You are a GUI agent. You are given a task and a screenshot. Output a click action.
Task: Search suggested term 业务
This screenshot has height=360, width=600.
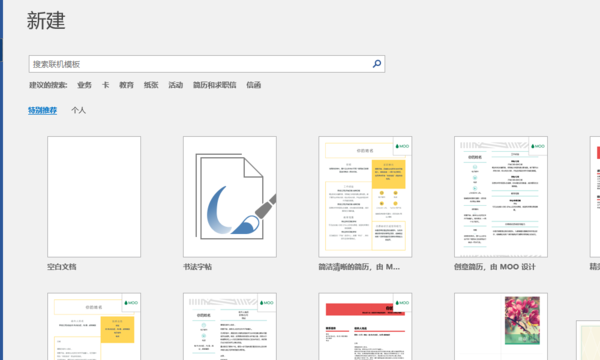coord(84,85)
